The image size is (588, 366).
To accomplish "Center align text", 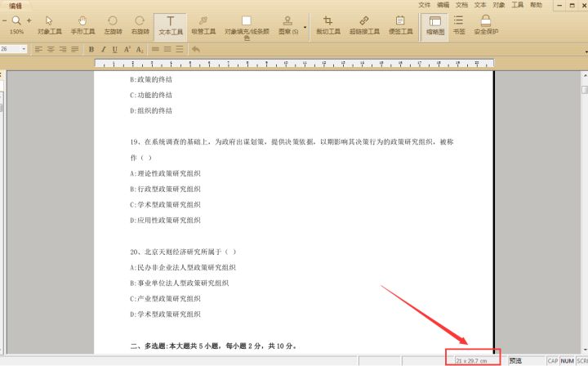I will tap(51, 49).
